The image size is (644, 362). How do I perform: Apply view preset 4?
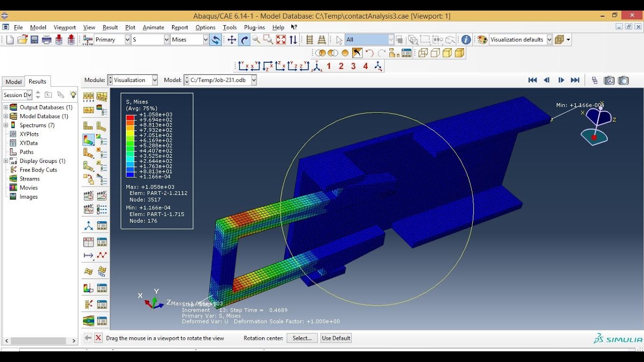coord(366,66)
